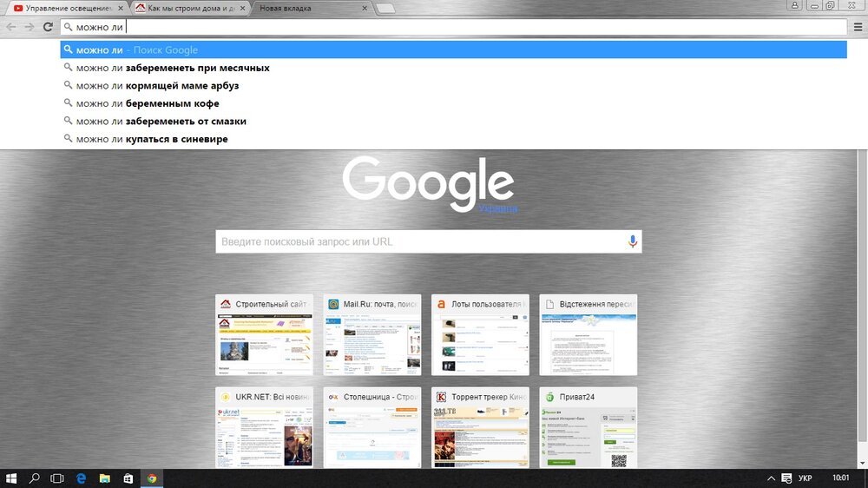
Task: Open the UKR.NET thumbnail tile
Action: point(264,427)
